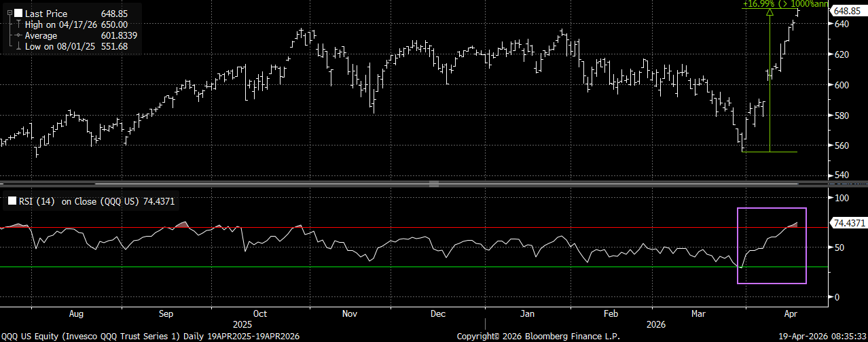Click the Feb label on time axis
Image resolution: width=868 pixels, height=342 pixels.
[x=611, y=315]
